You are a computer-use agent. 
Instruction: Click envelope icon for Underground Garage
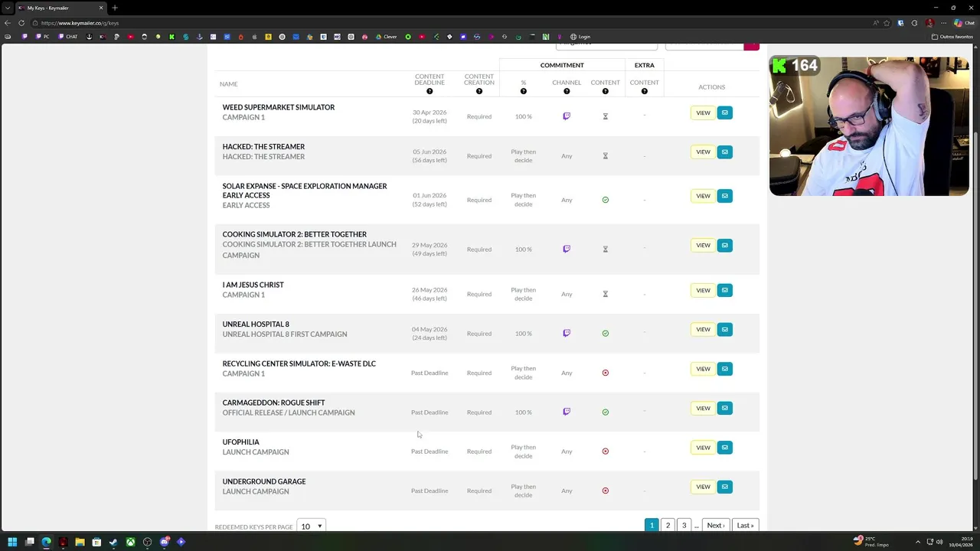[x=724, y=487]
